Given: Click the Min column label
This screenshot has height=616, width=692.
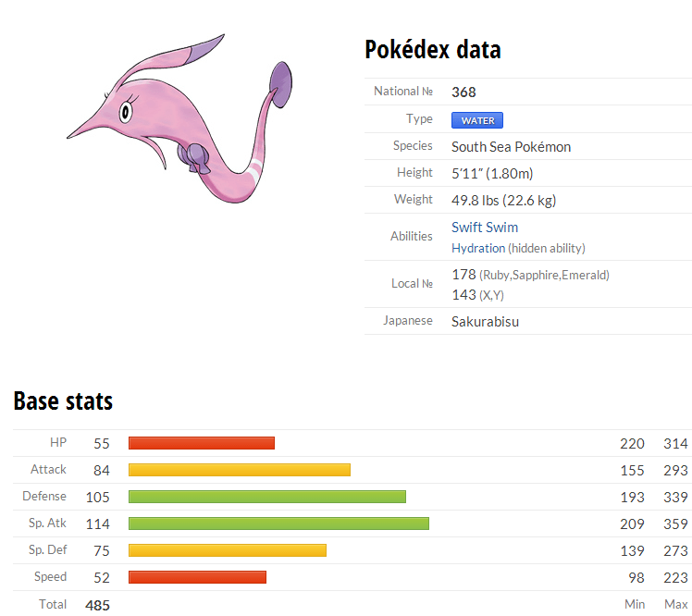Looking at the screenshot, I should click(x=635, y=604).
